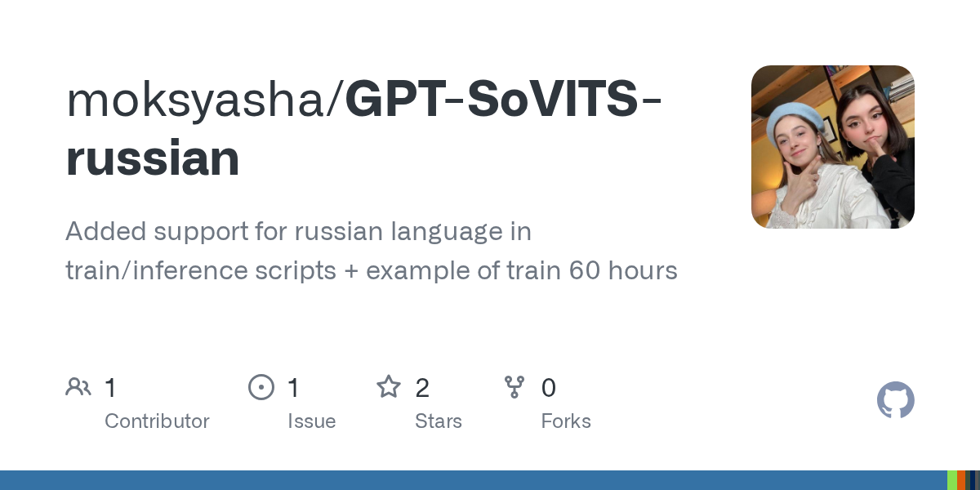Click the issue count number

(x=293, y=388)
